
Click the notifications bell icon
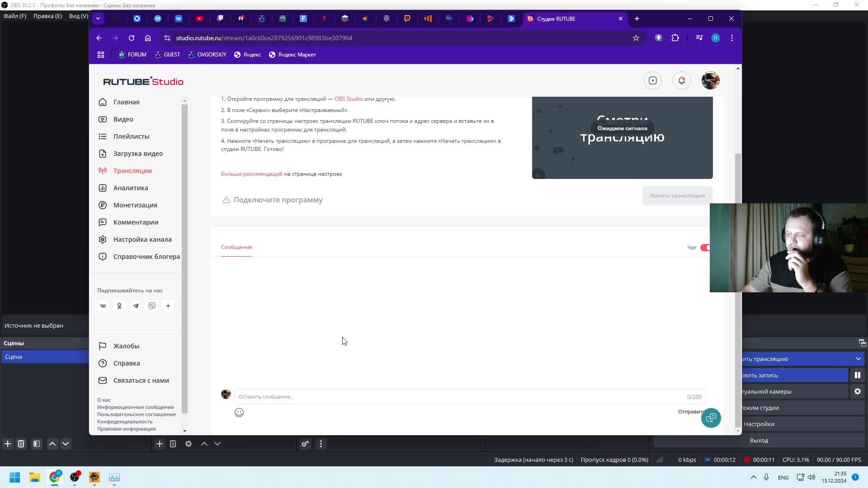[x=681, y=80]
